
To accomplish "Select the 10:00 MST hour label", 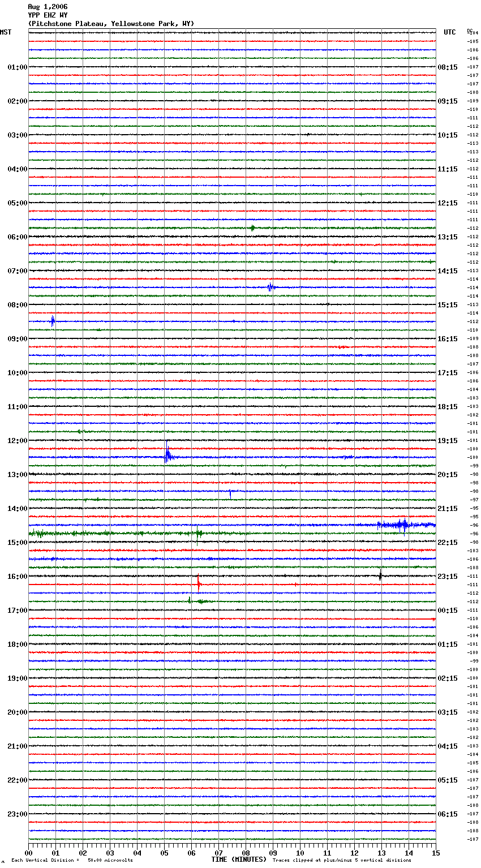I will [18, 373].
